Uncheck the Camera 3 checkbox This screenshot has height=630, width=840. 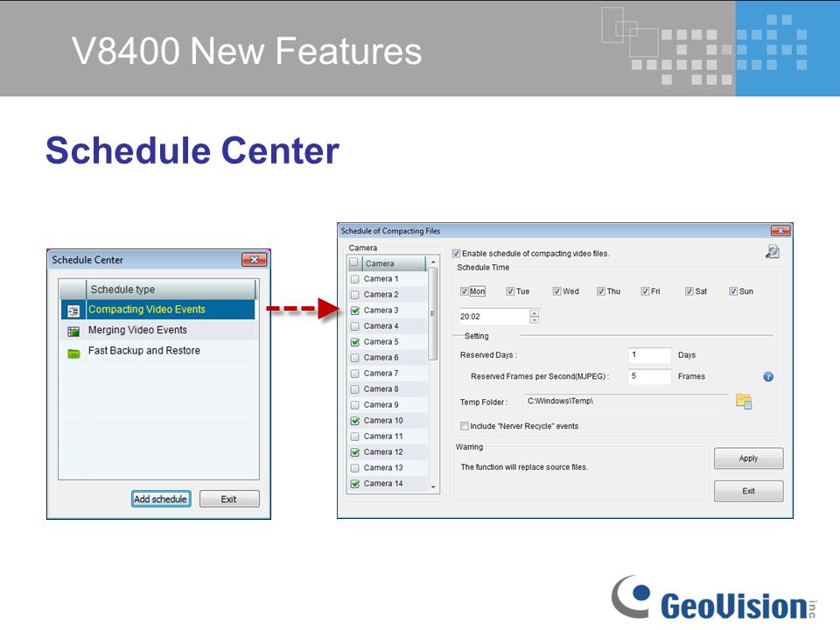354,310
